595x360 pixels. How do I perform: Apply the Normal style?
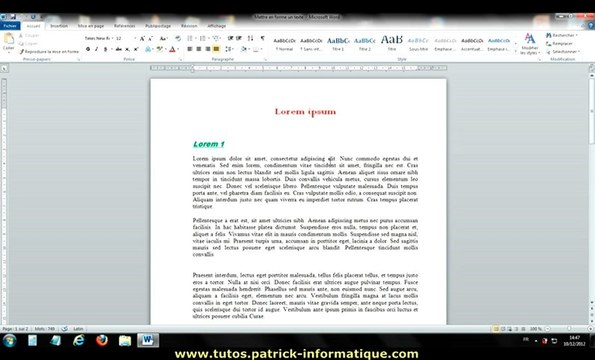(x=285, y=44)
